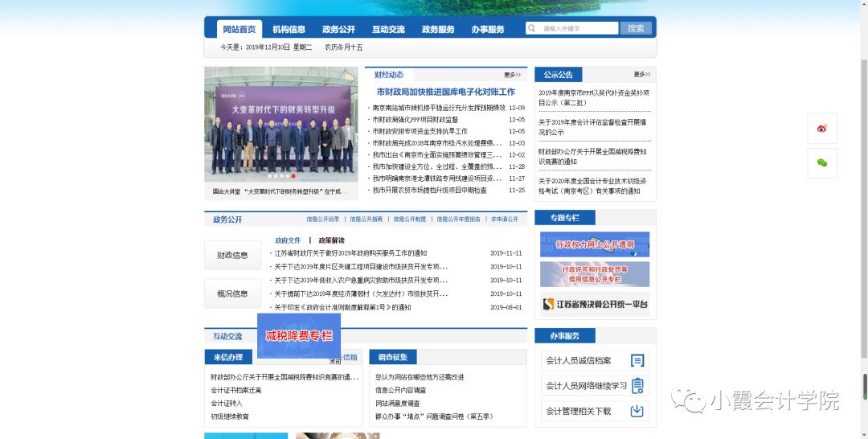868x439 pixels.
Task: Click the 信息公开指南 link
Action: coord(366,219)
